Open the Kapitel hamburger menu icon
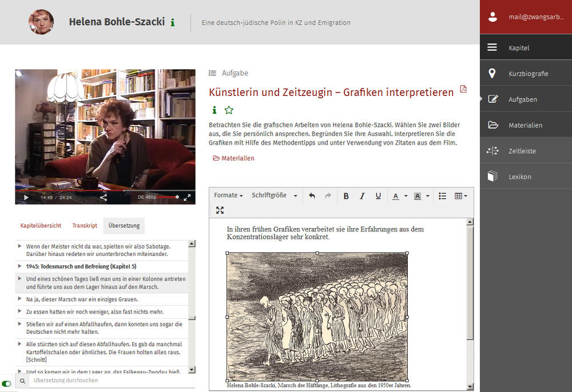572x392 pixels. pos(492,47)
